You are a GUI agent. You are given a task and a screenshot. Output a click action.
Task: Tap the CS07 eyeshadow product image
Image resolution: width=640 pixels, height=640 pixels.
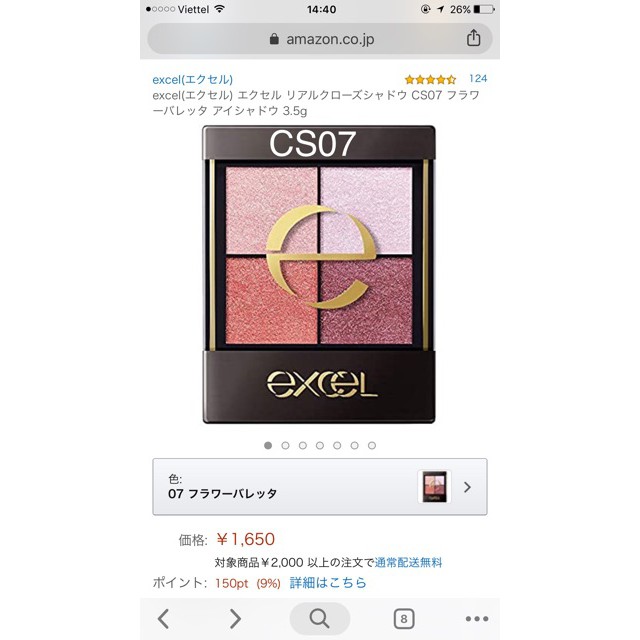(x=319, y=274)
